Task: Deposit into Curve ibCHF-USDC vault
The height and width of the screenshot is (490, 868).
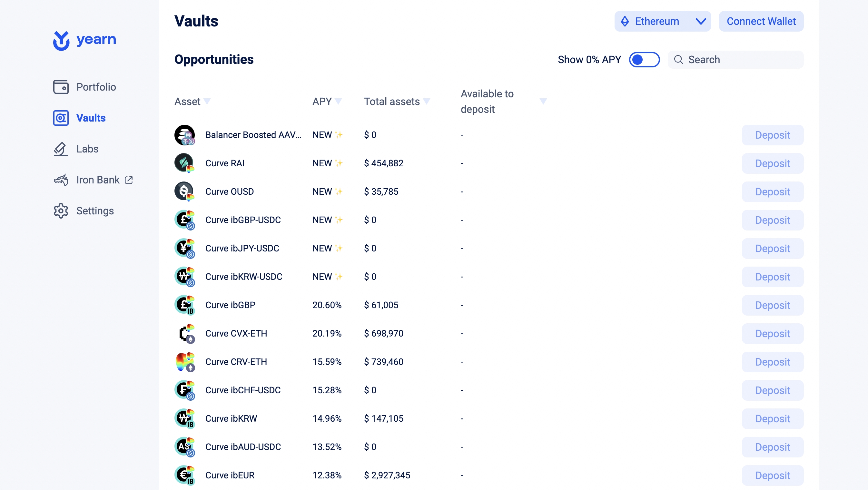Action: (772, 390)
